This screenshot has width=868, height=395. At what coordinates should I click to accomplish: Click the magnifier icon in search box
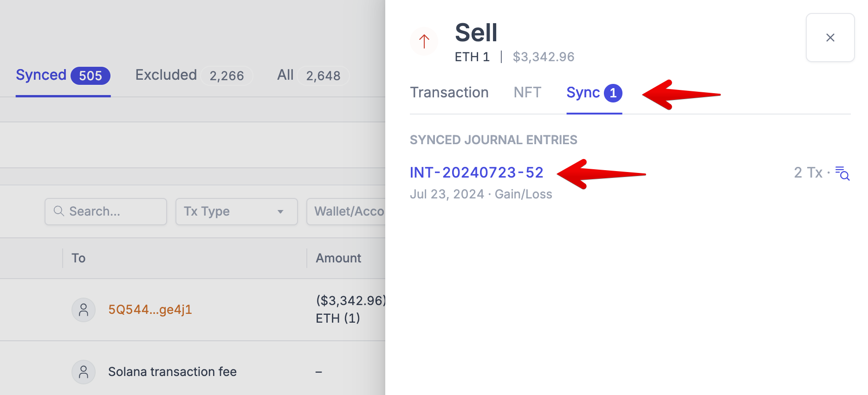coord(59,211)
